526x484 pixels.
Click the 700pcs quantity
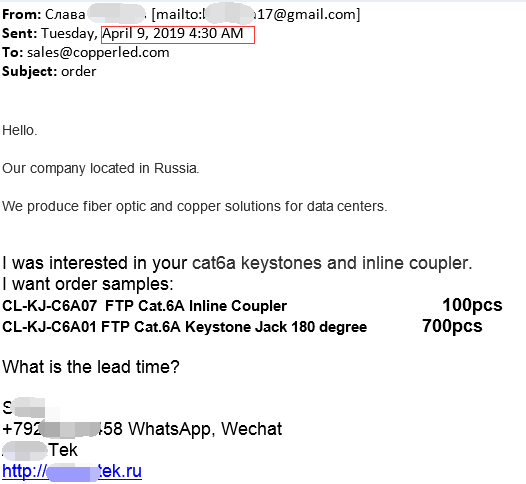pos(452,326)
